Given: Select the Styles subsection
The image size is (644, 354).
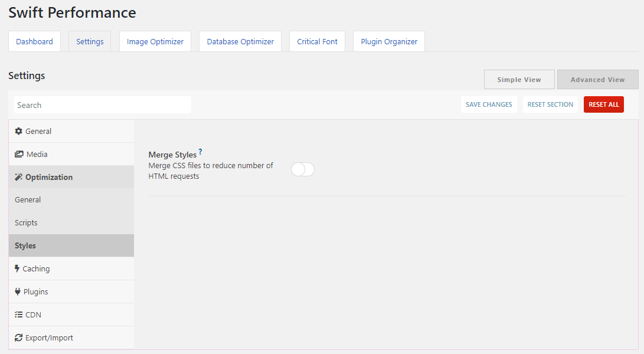Looking at the screenshot, I should (71, 245).
